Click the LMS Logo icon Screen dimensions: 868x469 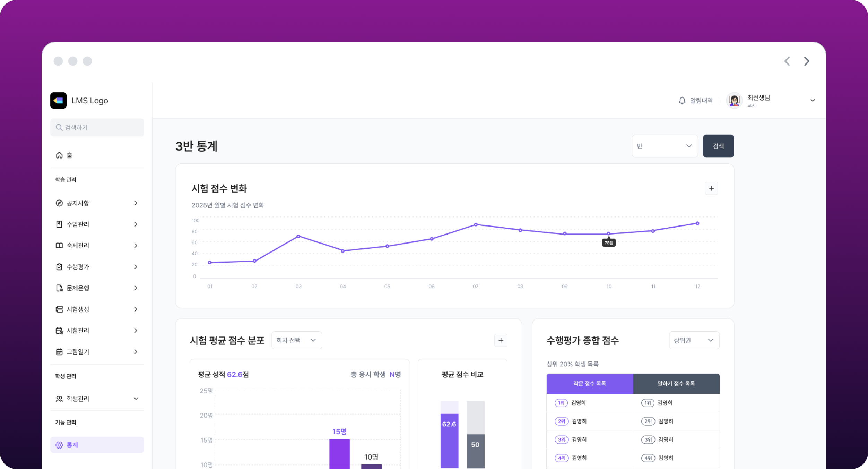(58, 101)
